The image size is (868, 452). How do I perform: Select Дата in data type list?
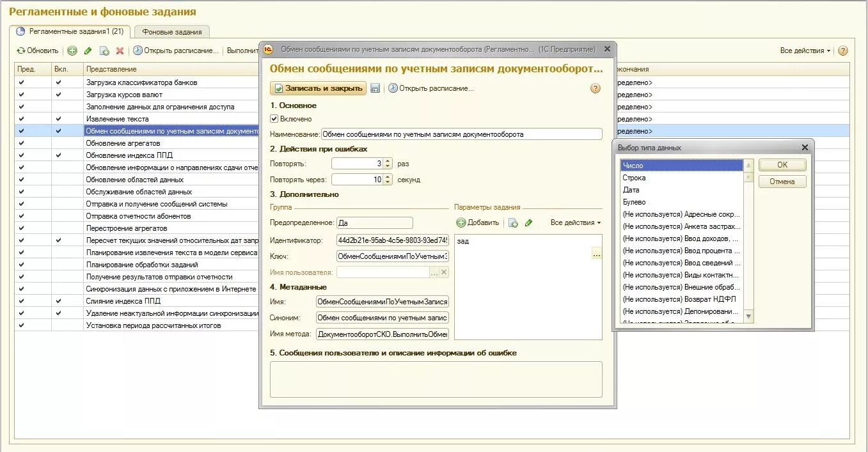click(x=682, y=190)
